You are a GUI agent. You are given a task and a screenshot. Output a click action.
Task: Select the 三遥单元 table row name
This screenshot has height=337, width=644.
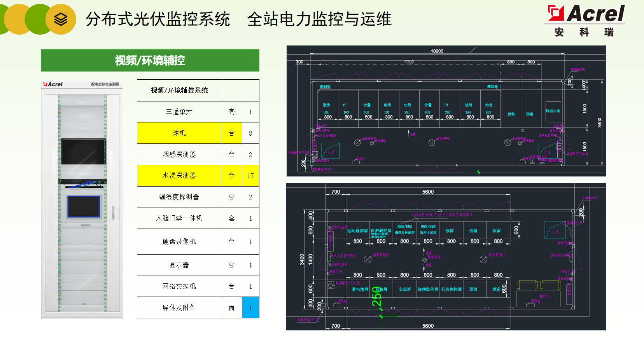(179, 112)
